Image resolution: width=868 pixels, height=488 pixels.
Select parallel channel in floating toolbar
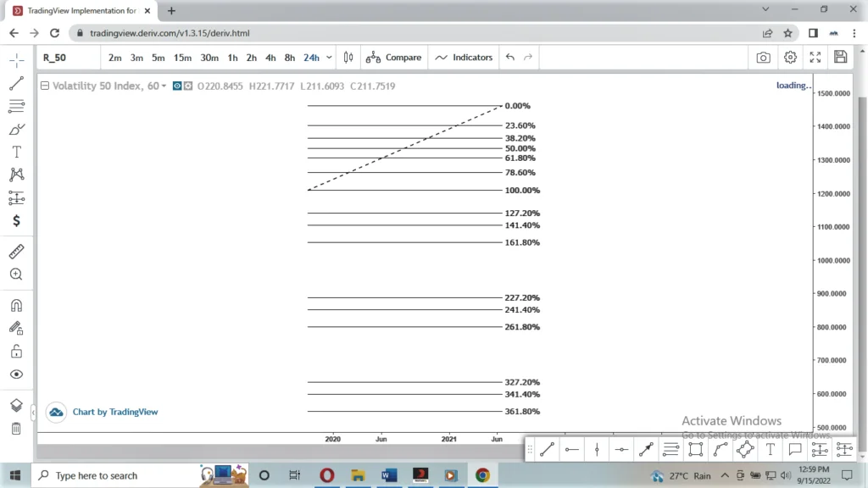(671, 449)
